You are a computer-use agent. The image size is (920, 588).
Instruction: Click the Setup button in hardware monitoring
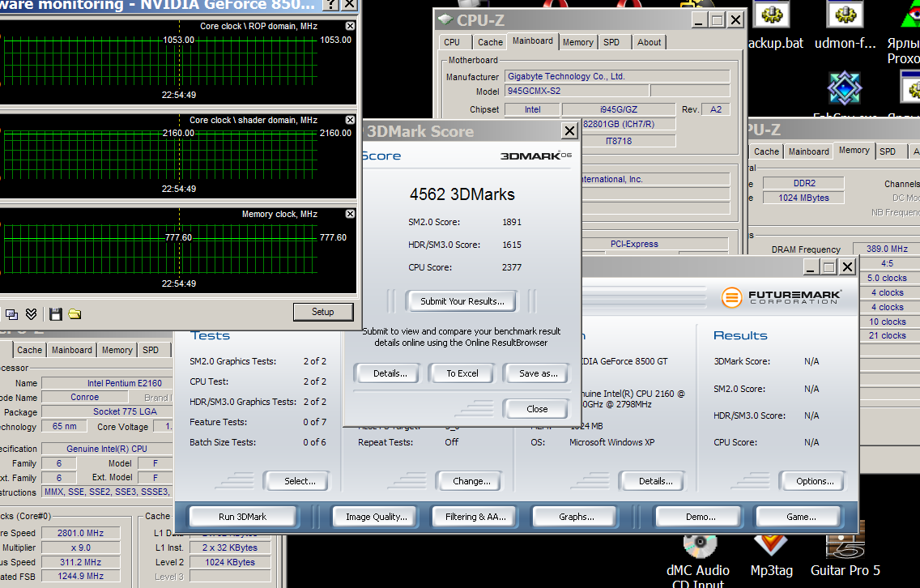coord(322,312)
